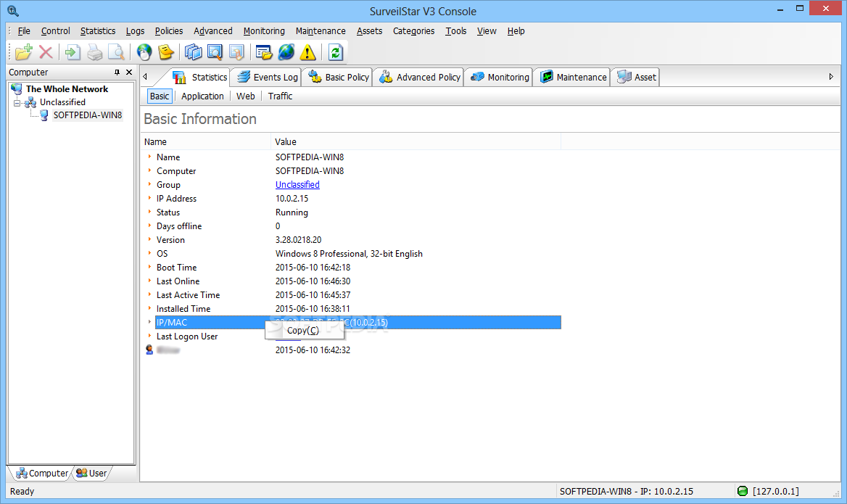Switch to the Monitoring tab
Image resolution: width=847 pixels, height=504 pixels.
[x=500, y=78]
